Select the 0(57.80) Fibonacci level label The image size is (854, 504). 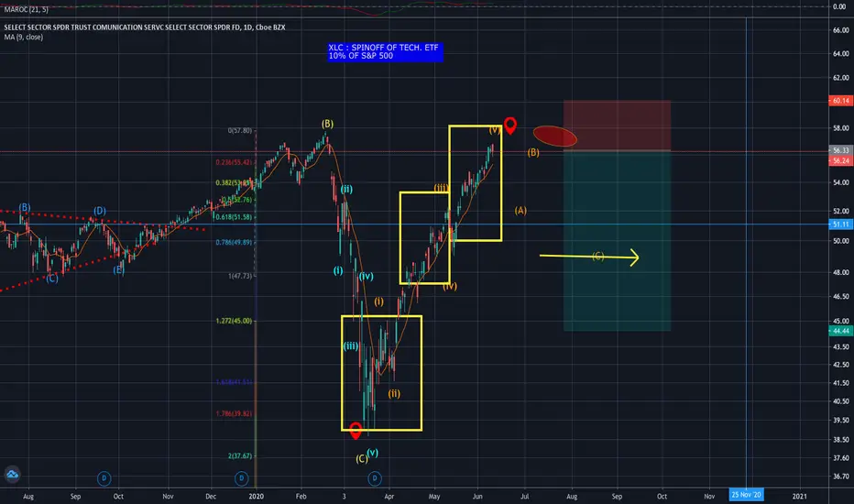click(x=240, y=131)
